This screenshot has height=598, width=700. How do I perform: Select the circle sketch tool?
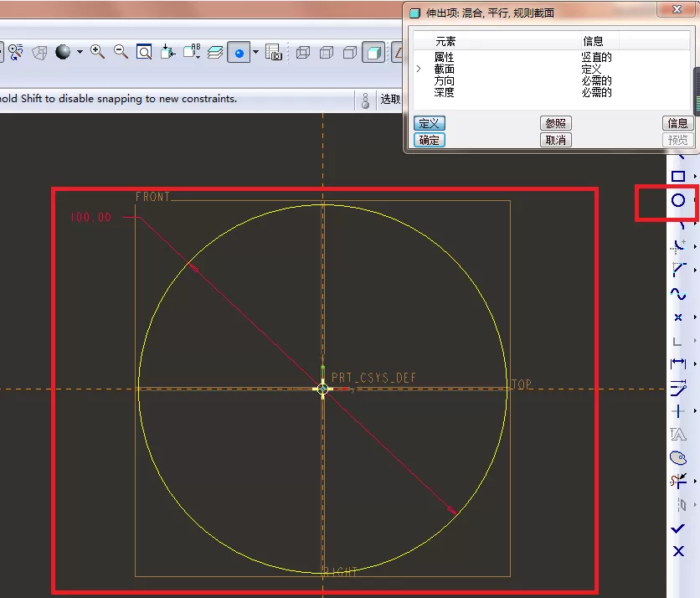click(x=678, y=200)
